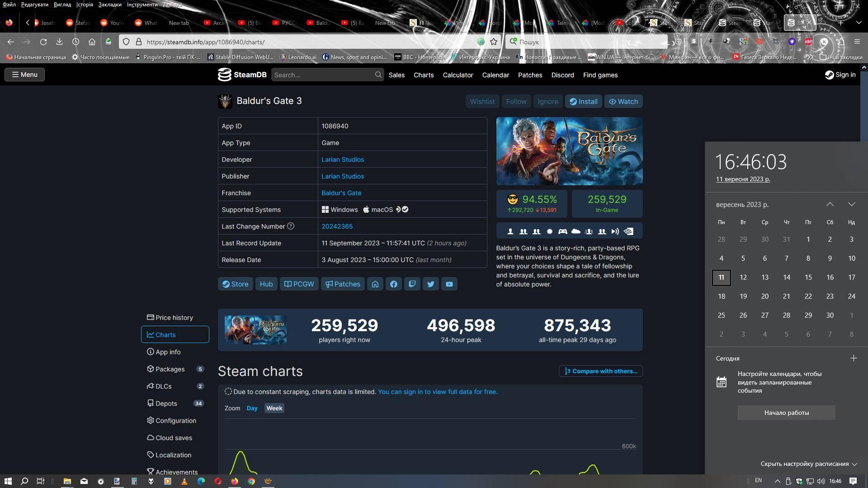Viewport: 868px width, 488px height.
Task: Open the Calculator nav item
Action: (x=458, y=75)
